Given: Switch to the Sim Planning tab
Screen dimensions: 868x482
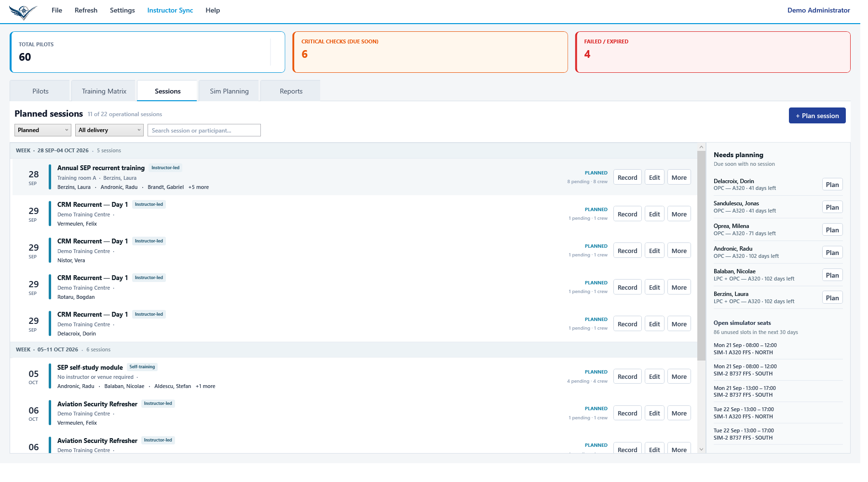Looking at the screenshot, I should [230, 91].
